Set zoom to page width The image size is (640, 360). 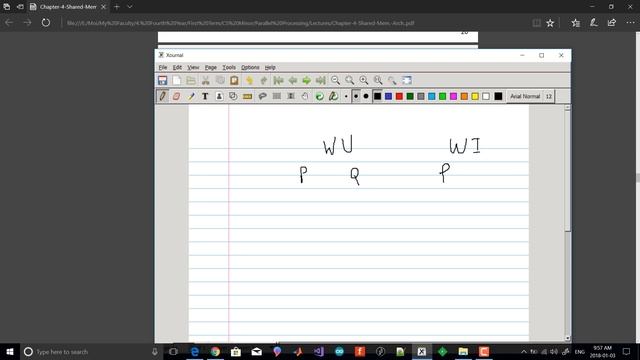click(x=350, y=80)
